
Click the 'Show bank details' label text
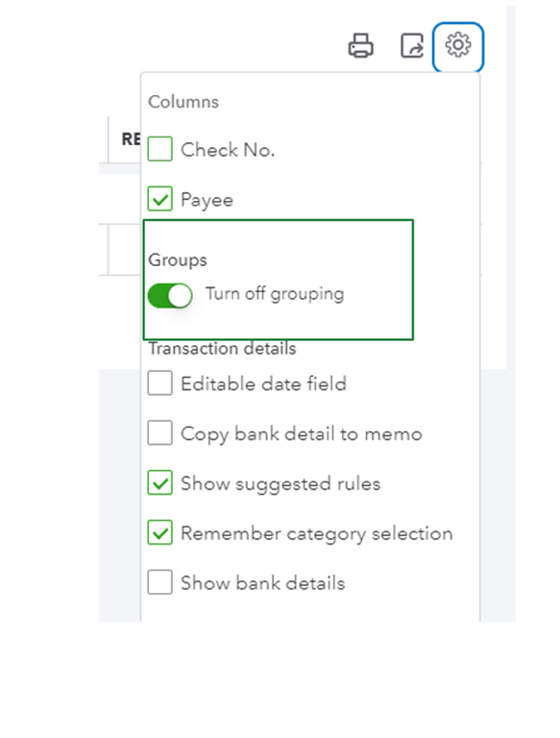(x=263, y=583)
